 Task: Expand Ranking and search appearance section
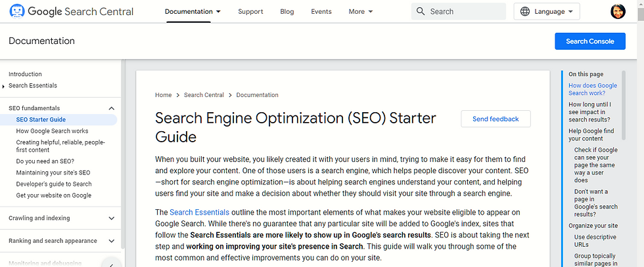112,241
